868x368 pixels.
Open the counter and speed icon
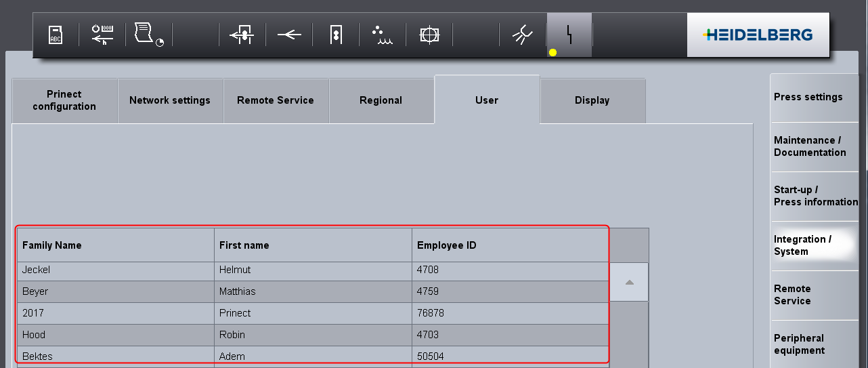coord(102,35)
